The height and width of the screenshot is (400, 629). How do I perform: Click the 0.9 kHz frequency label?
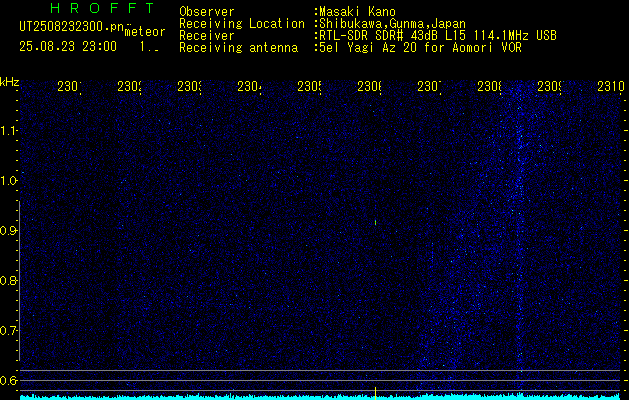[9, 230]
